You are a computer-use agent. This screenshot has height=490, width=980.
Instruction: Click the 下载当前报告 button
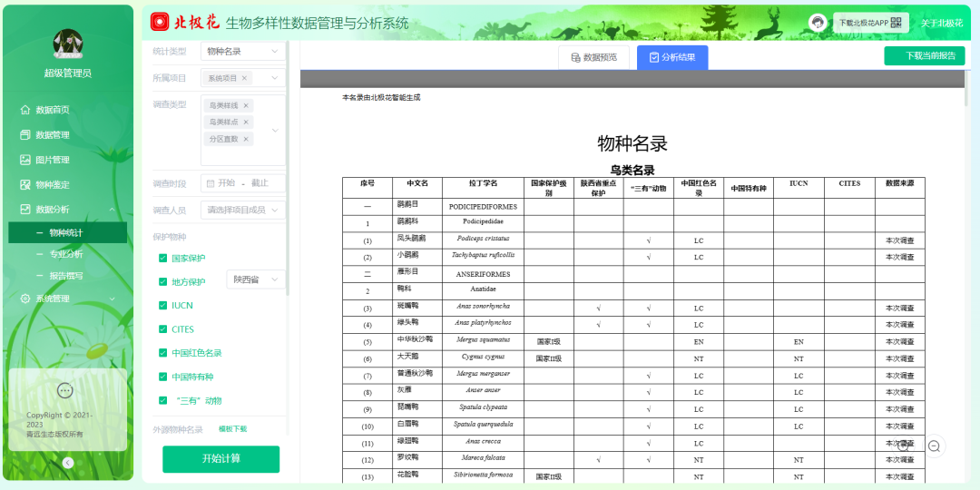[925, 55]
